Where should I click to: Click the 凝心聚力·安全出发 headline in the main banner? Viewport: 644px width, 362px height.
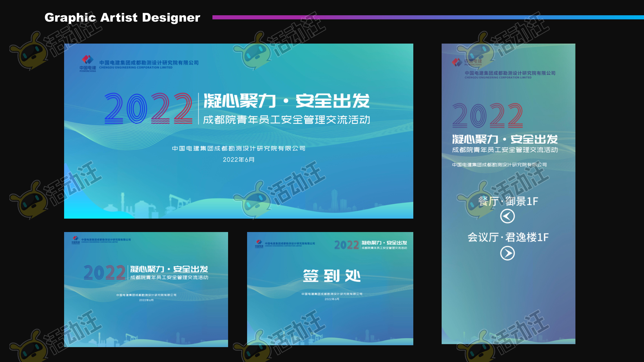[286, 101]
